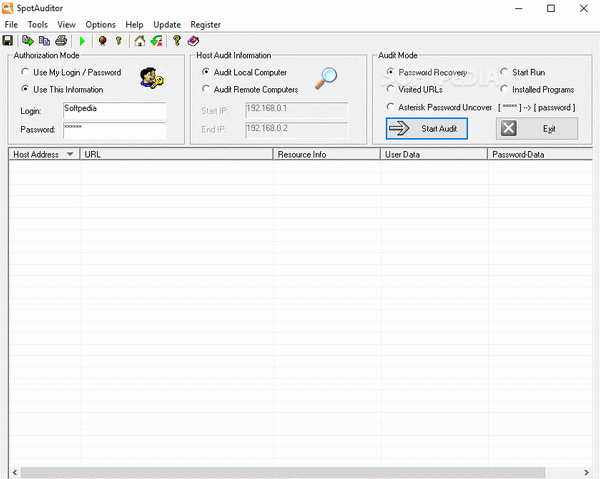Click the Start IP address field
Viewport: 600px width, 479px height.
(x=297, y=110)
